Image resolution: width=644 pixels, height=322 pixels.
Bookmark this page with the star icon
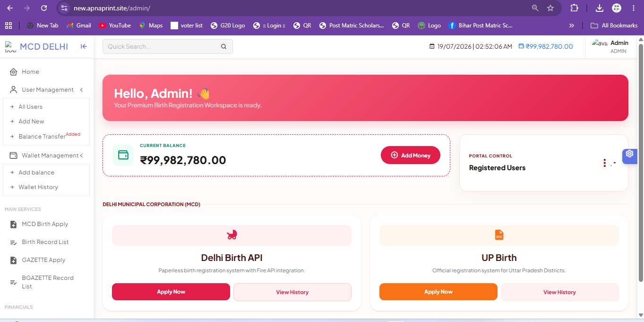[550, 8]
